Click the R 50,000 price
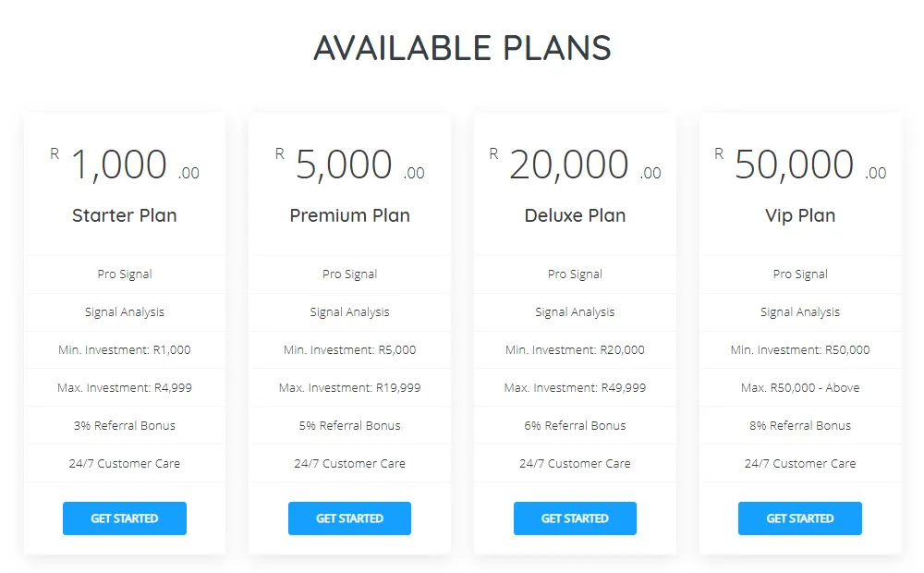The height and width of the screenshot is (573, 924). (795, 165)
